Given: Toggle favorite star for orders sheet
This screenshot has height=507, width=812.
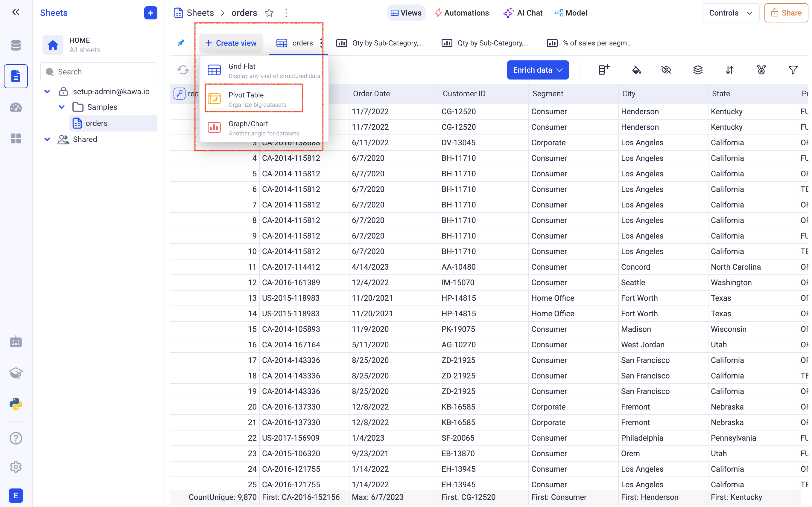Looking at the screenshot, I should [269, 13].
